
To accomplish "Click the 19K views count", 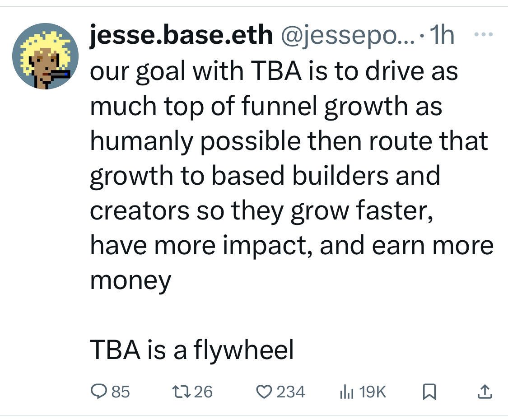I will tap(373, 392).
